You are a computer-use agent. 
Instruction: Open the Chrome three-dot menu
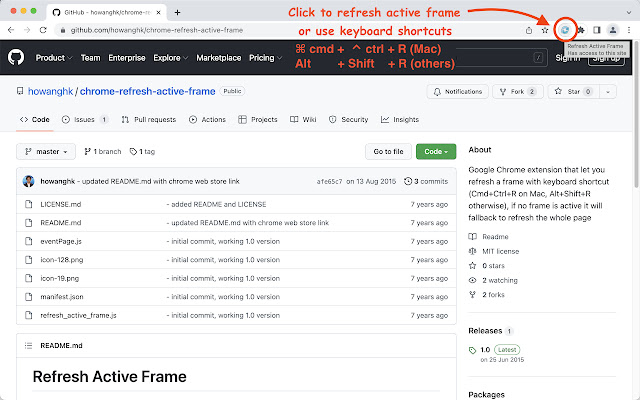tap(629, 30)
